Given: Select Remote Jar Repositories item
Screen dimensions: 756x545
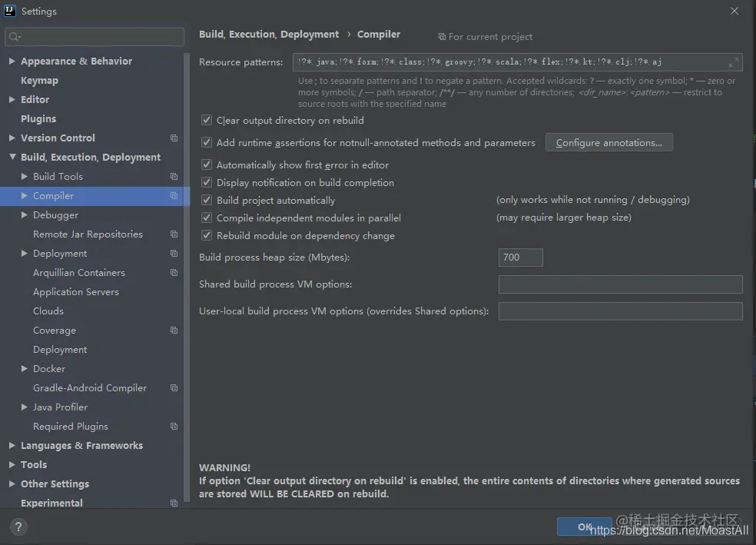Looking at the screenshot, I should [x=88, y=234].
